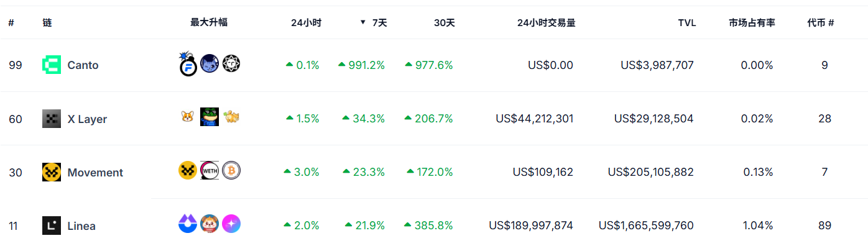Sort by 24小时 change column header
This screenshot has width=868, height=251.
pyautogui.click(x=305, y=23)
